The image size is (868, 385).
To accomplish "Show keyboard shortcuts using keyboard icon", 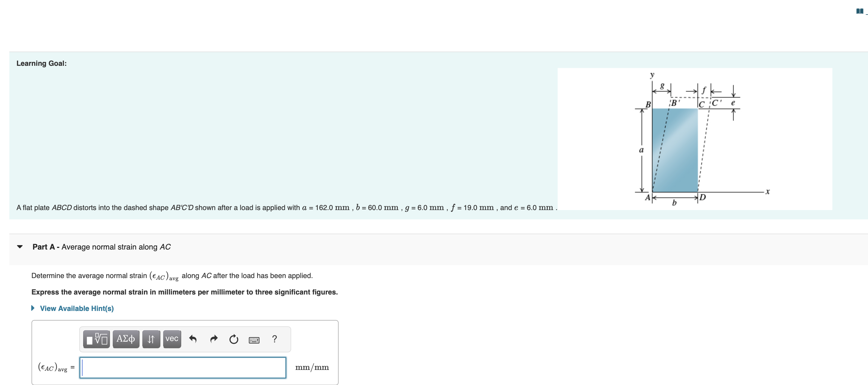I will 254,340.
